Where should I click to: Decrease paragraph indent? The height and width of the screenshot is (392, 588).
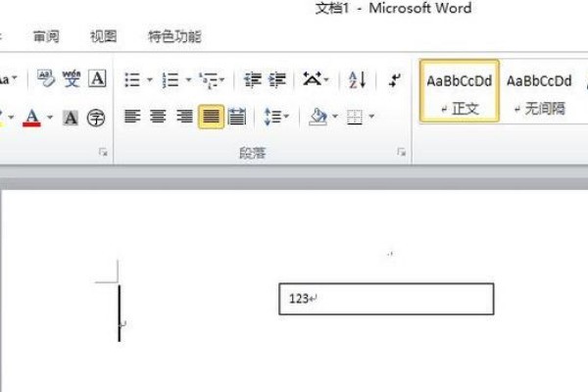click(253, 80)
